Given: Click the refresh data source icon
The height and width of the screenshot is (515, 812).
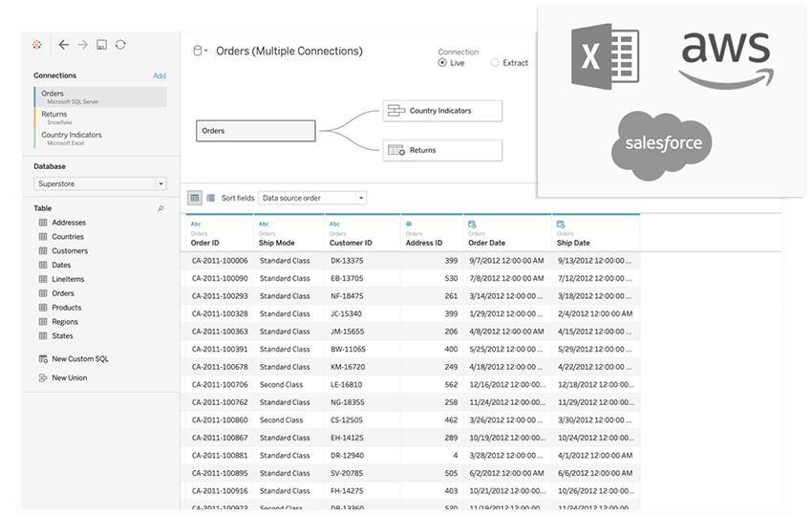Looking at the screenshot, I should pos(120,45).
